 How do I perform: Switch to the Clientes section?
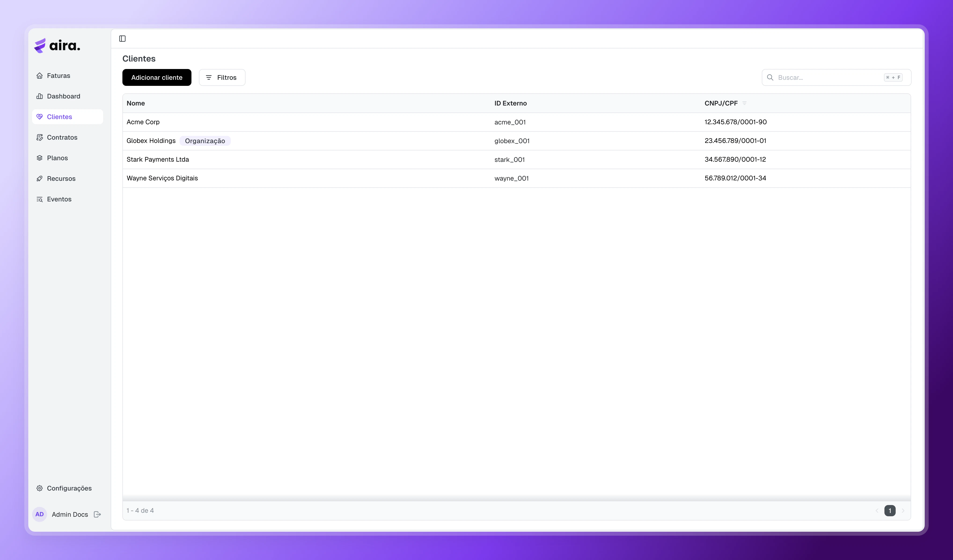point(59,117)
